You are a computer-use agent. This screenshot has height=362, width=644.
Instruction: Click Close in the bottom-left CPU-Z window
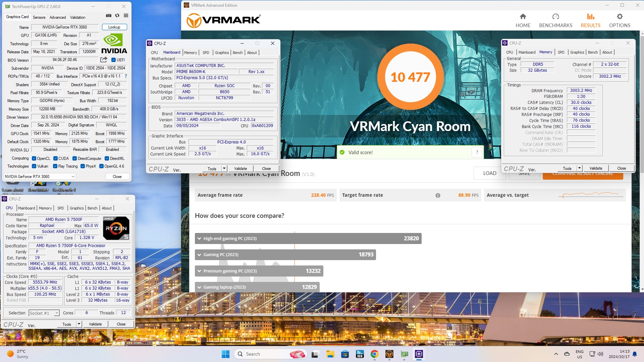[121, 324]
